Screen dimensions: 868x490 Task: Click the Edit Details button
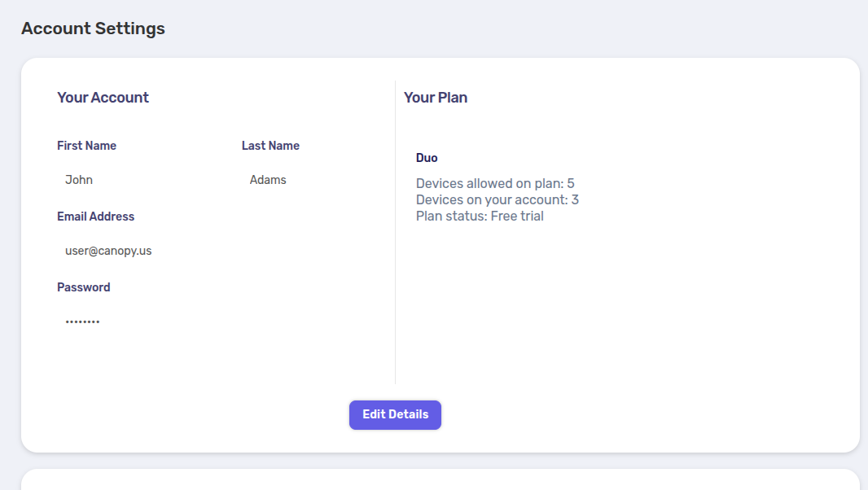(x=395, y=414)
